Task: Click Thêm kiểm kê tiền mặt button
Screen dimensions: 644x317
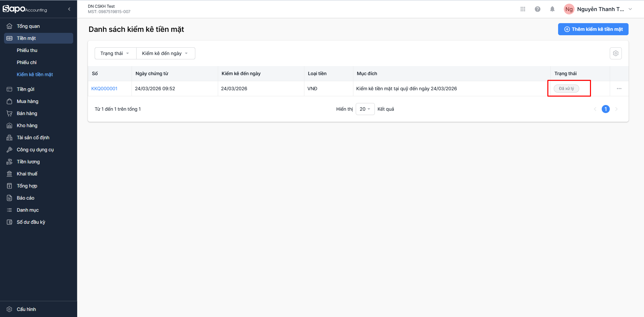Action: [x=593, y=29]
